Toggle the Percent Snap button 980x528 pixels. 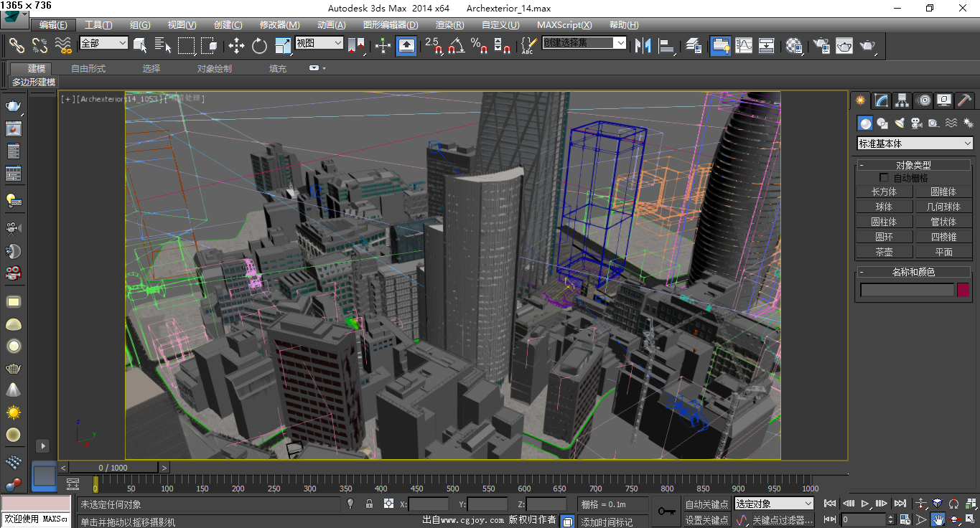[479, 46]
